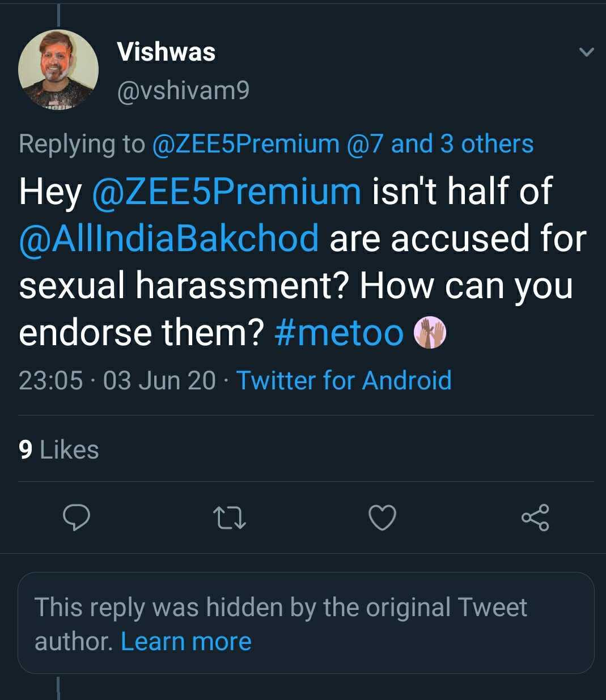
Task: Click the 23:05 · 03 Jun 20 timestamp
Action: 117,380
